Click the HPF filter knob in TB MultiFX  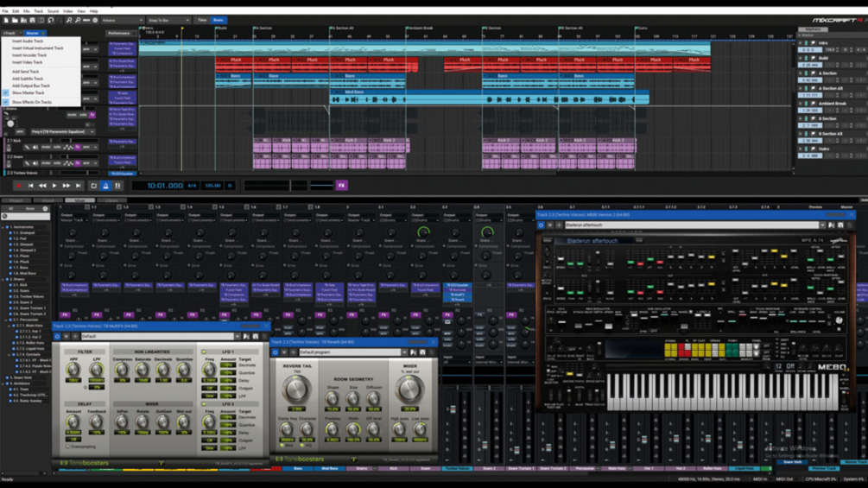[73, 370]
